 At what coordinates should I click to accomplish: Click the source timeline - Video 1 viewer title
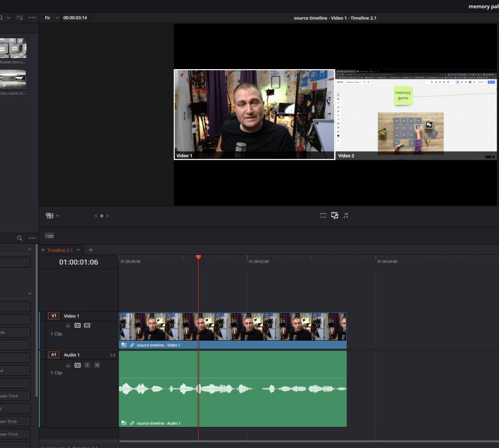[x=335, y=18]
